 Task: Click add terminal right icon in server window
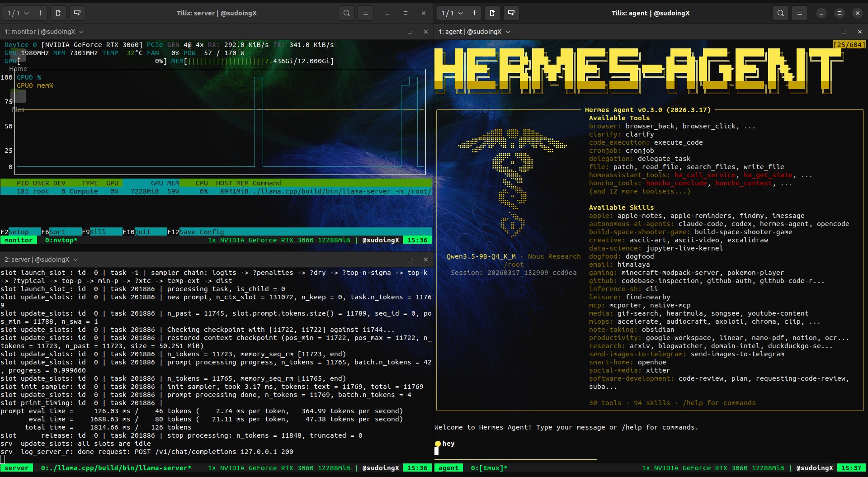58,13
